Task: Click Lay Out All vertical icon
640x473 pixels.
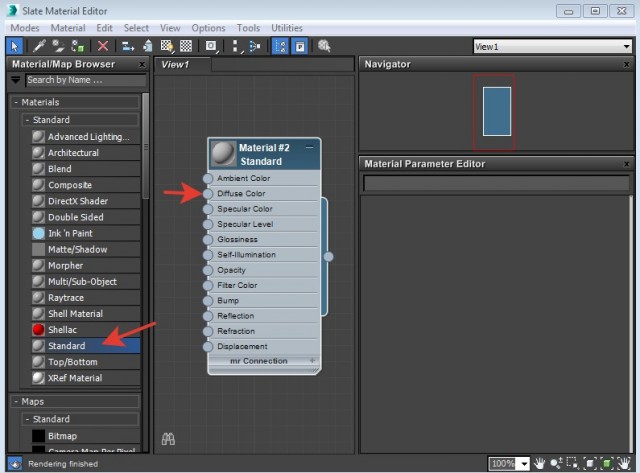Action: click(236, 46)
